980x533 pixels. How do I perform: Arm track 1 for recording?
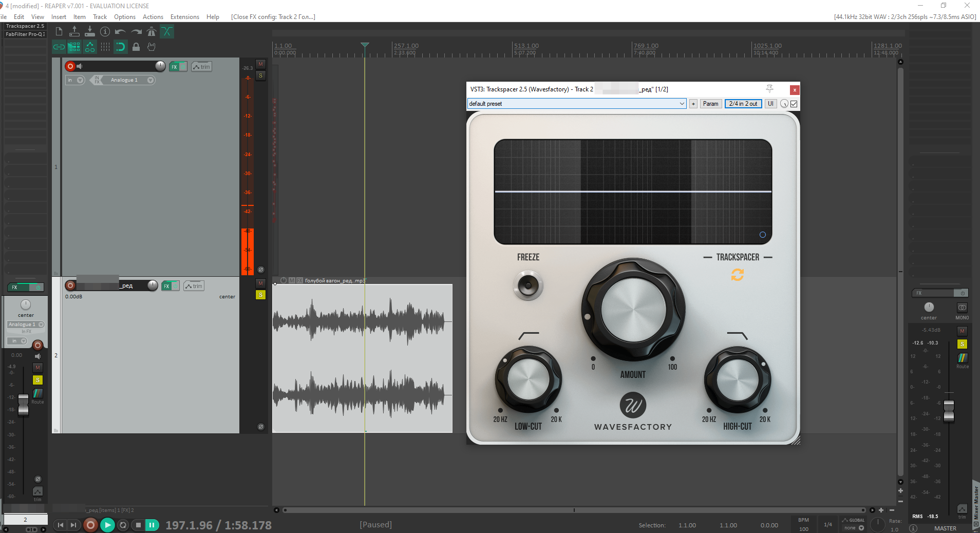70,66
